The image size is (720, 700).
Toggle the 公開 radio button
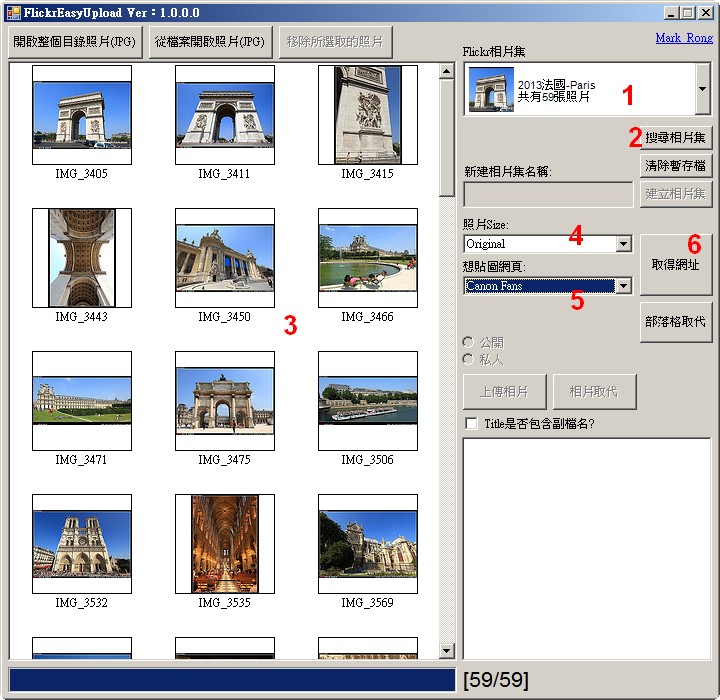pos(468,342)
